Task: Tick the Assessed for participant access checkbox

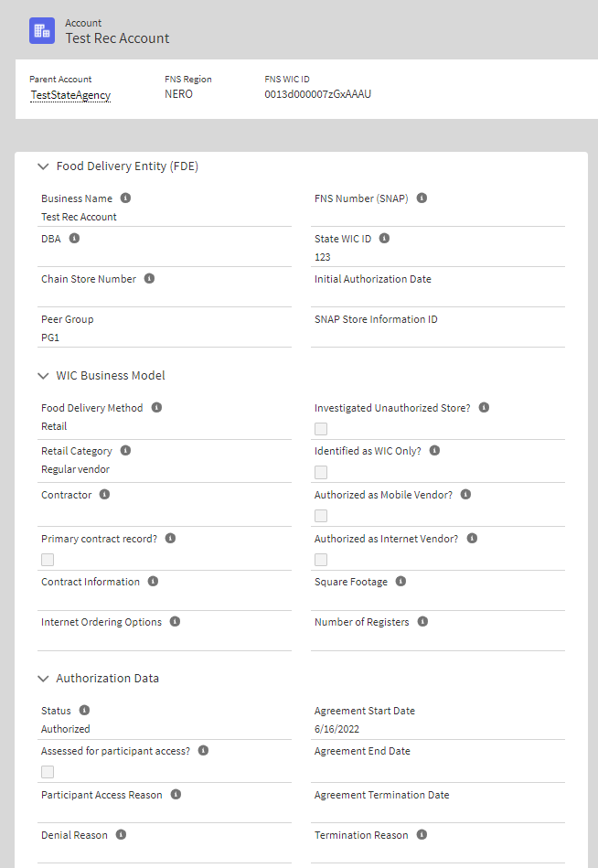Action: tap(48, 772)
